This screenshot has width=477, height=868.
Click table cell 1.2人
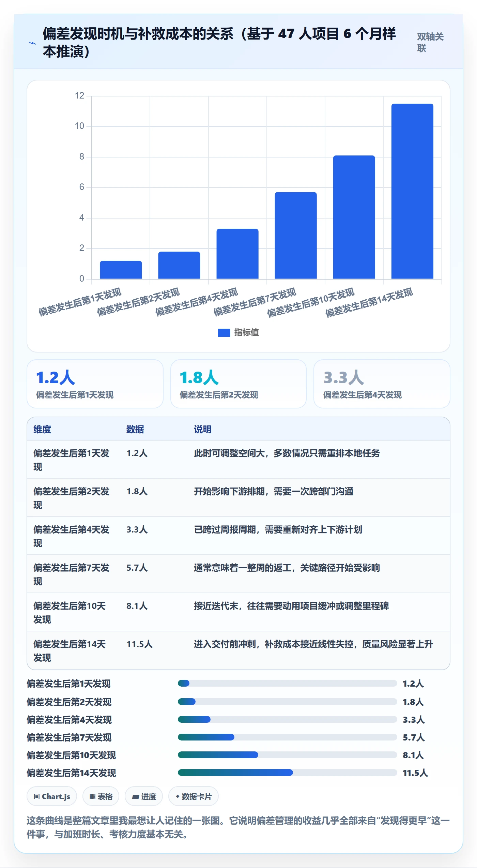137,453
